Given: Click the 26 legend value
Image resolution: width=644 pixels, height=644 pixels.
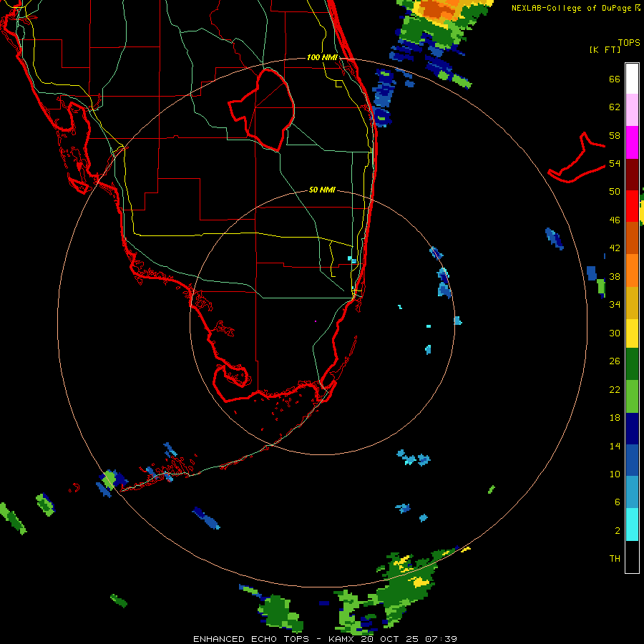Looking at the screenshot, I should point(615,361).
